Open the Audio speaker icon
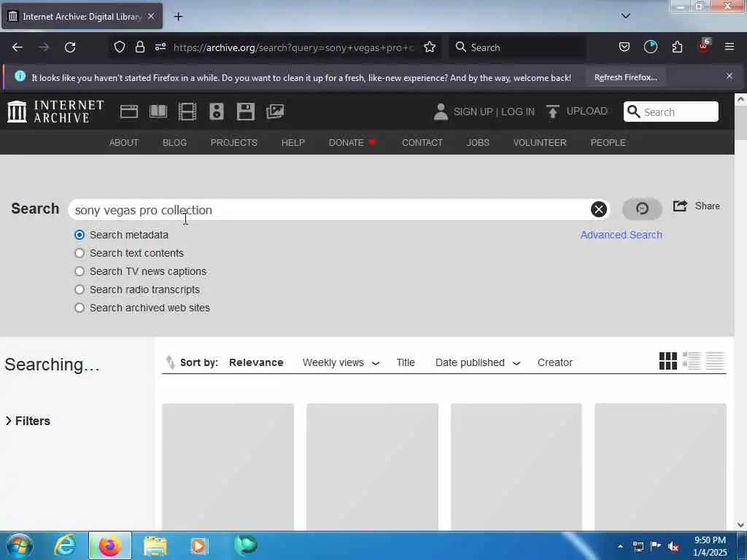 (216, 112)
